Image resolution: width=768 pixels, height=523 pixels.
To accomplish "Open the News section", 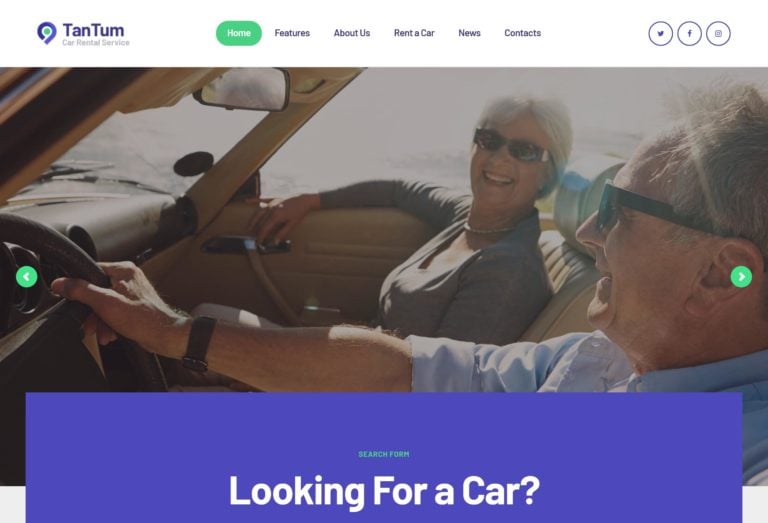I will 469,33.
